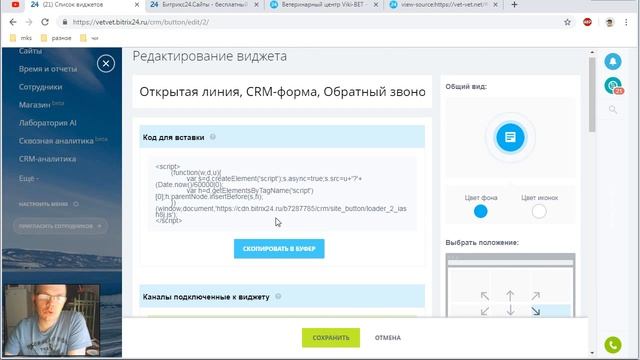Expand the Еще menu item

click(29, 178)
